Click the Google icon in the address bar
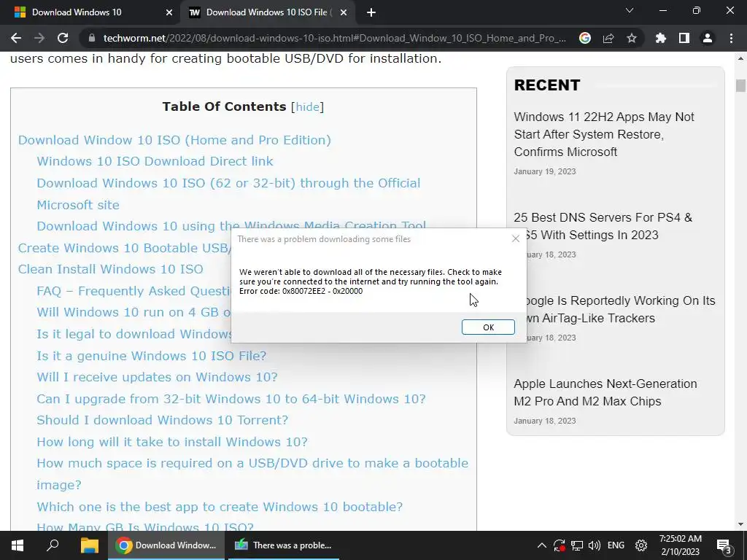The height and width of the screenshot is (560, 747). coord(585,38)
